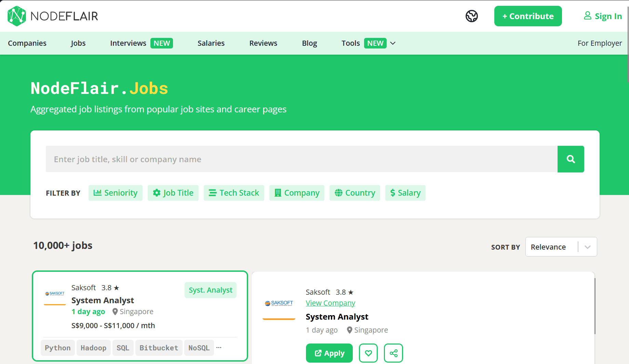Follow the View Company link
Viewport: 629px width, 364px height.
point(330,303)
